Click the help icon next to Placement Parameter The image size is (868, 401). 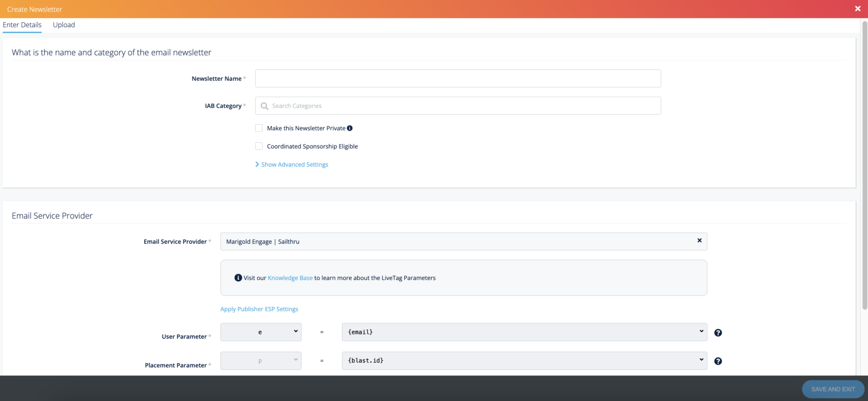click(x=718, y=361)
